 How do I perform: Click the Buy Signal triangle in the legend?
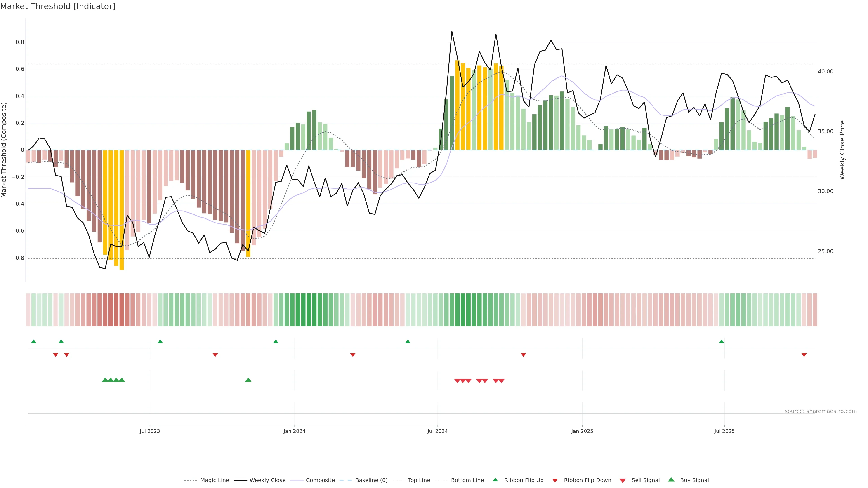[671, 480]
